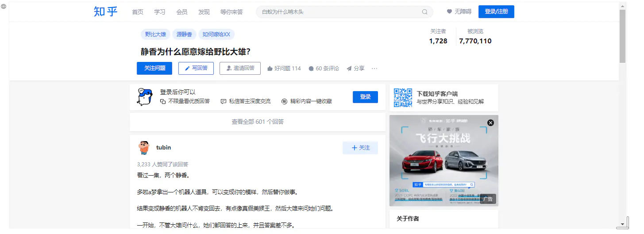Click the 分享 share button
This screenshot has width=644, height=234.
tap(355, 69)
